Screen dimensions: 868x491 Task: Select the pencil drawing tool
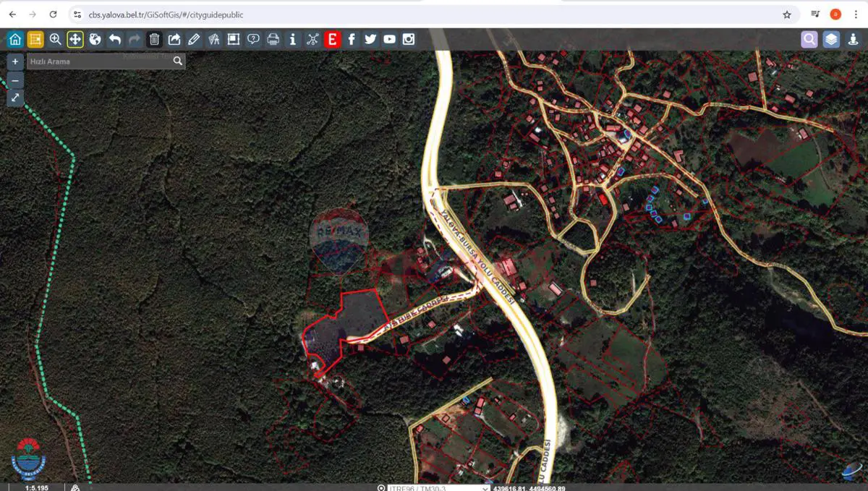[x=194, y=40]
